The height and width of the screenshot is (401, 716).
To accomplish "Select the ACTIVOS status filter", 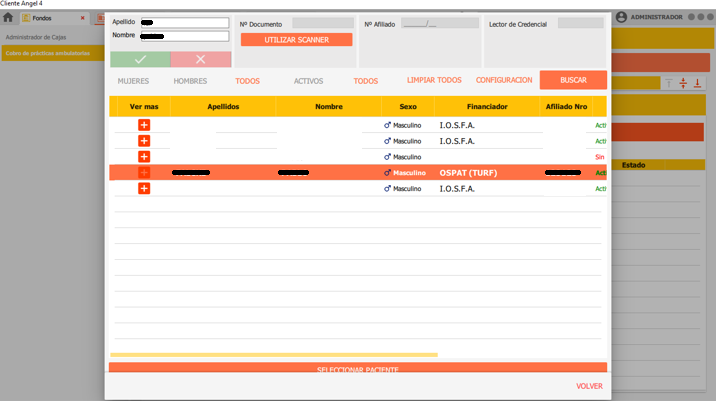I will pyautogui.click(x=308, y=81).
